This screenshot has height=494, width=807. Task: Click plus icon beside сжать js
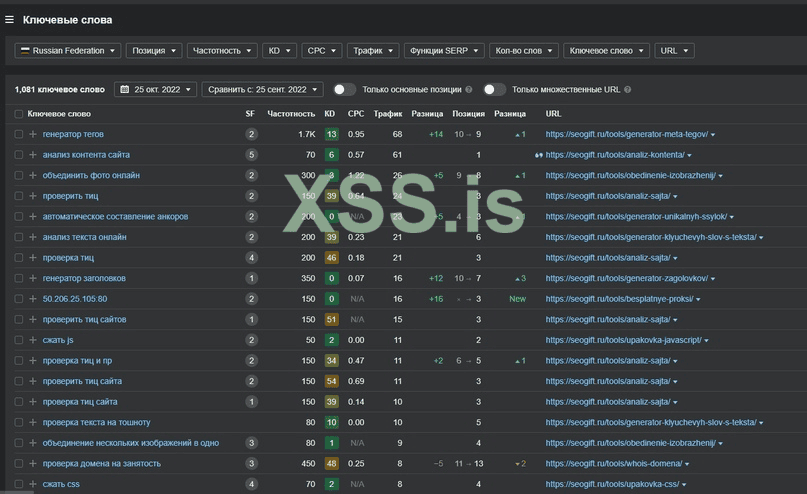(33, 340)
